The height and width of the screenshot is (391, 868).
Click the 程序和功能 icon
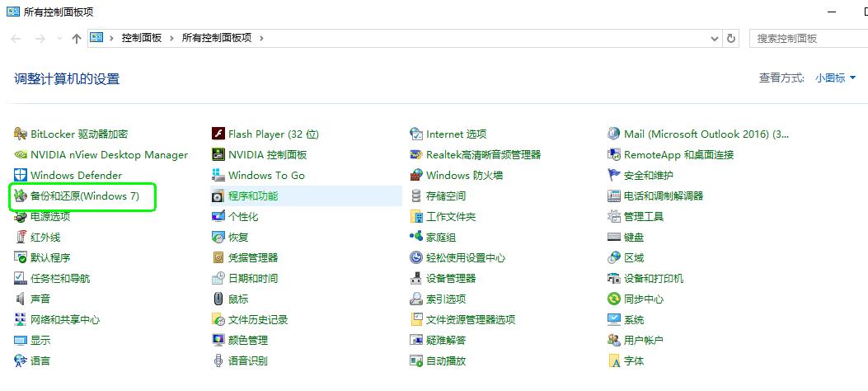(218, 195)
